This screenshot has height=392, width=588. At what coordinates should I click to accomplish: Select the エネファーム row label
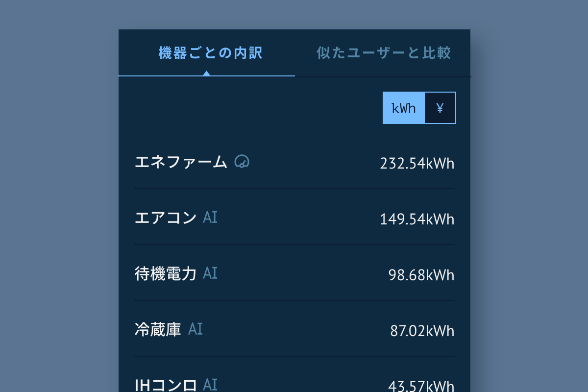tap(181, 162)
